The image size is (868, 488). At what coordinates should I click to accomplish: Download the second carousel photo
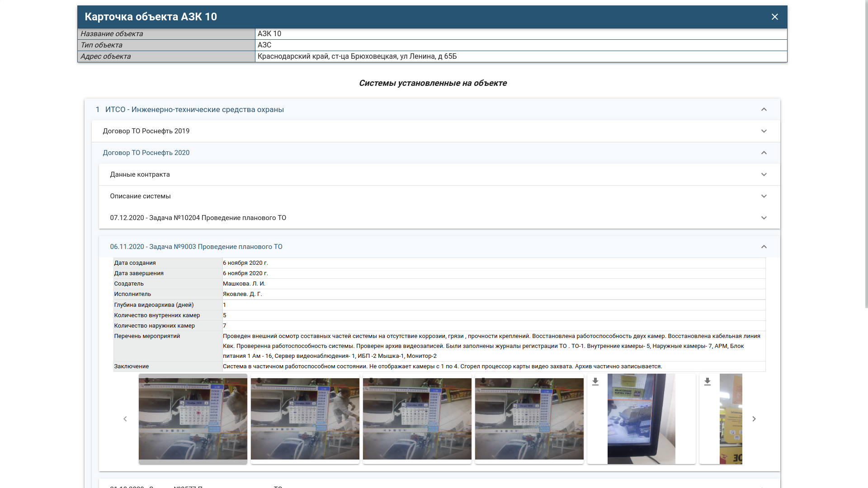[259, 381]
